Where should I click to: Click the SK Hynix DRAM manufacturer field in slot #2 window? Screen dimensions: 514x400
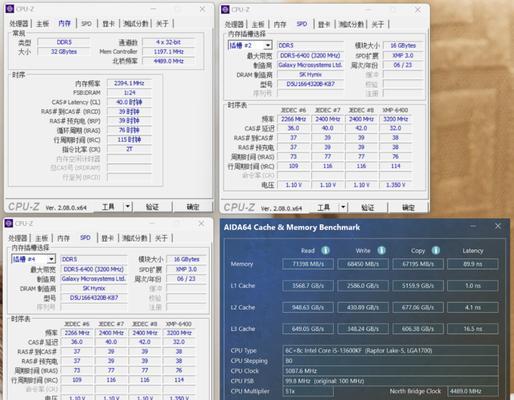(310, 75)
